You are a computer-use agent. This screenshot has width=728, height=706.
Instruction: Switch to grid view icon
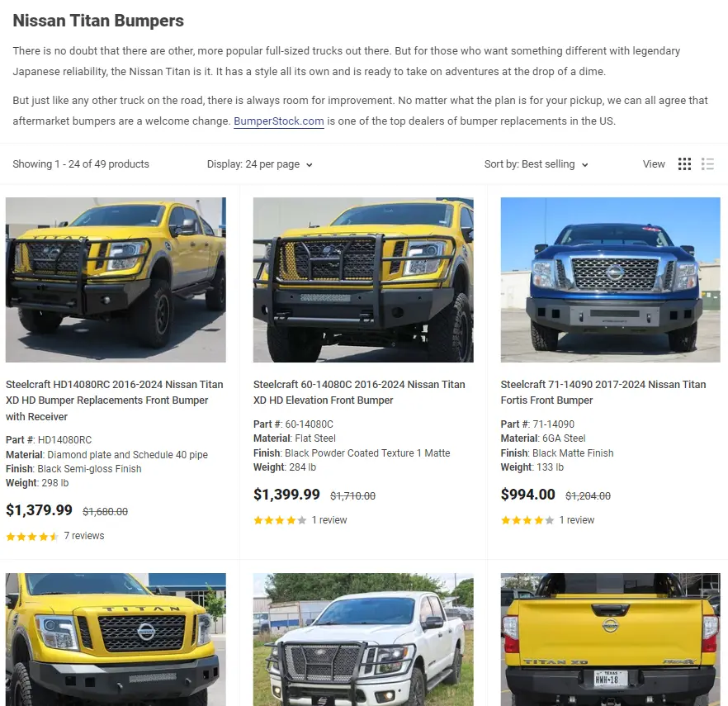(684, 164)
